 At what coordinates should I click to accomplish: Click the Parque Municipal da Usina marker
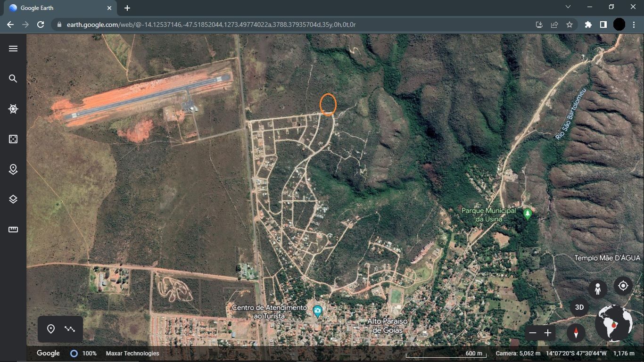pos(528,214)
